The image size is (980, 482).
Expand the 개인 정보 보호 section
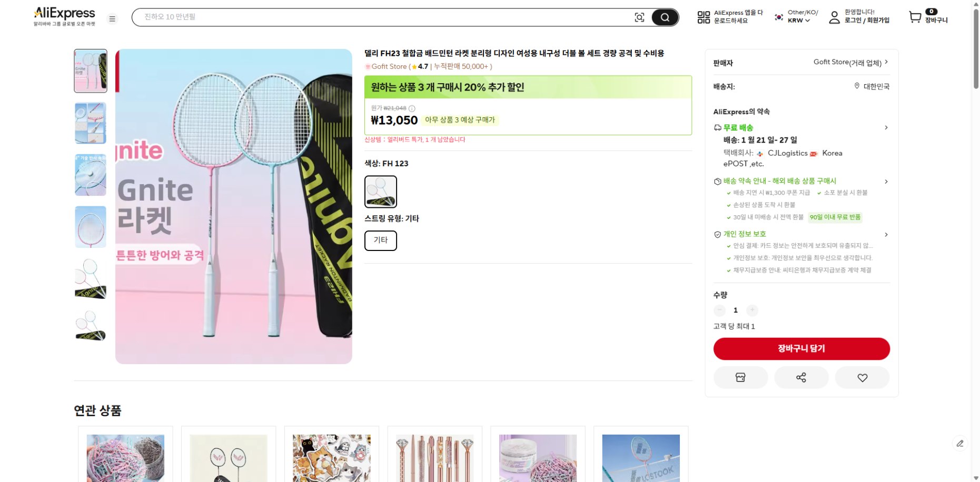(887, 234)
